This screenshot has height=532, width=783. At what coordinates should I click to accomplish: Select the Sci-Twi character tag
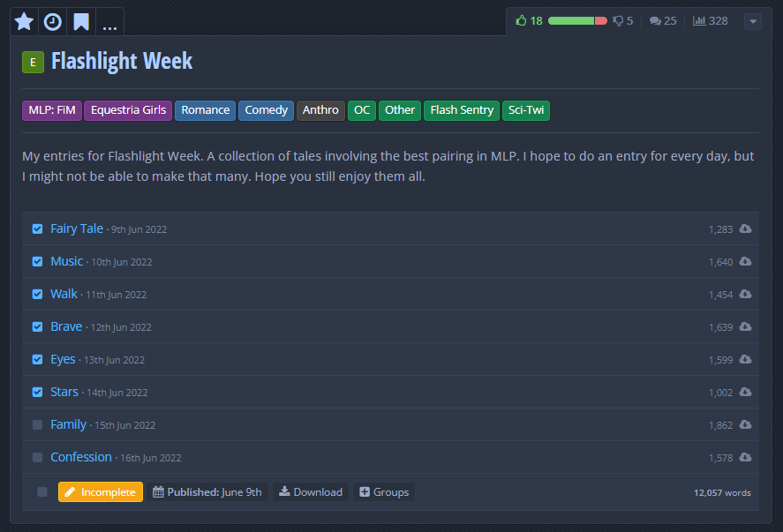point(526,110)
